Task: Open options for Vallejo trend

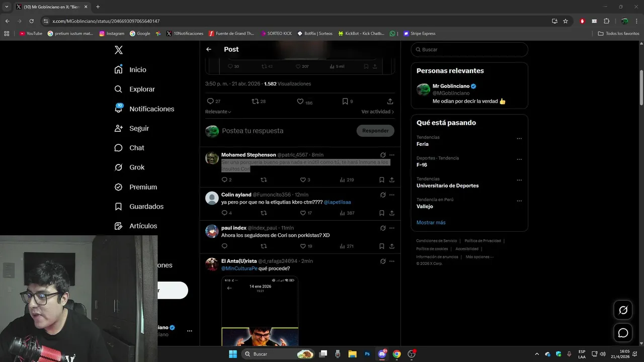Action: pyautogui.click(x=519, y=201)
